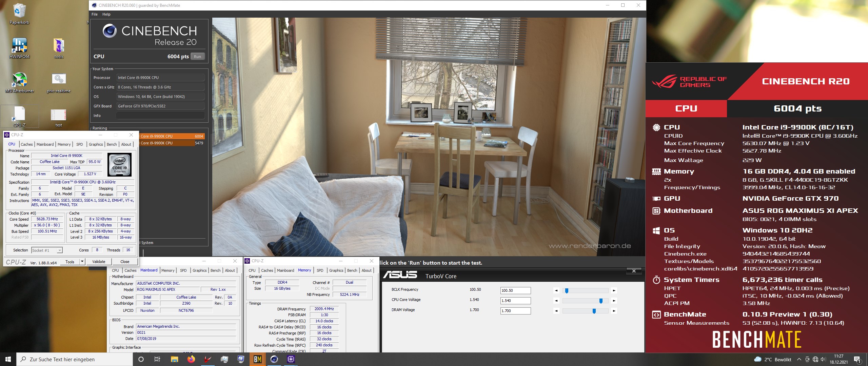Open Graphics tab in CPU-Z Mainboard window
The image size is (868, 366).
point(199,270)
